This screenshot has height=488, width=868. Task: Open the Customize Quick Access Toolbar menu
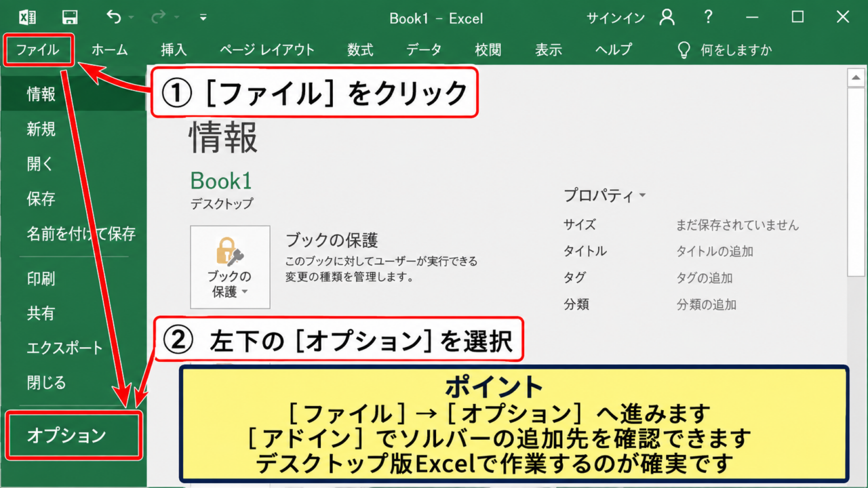[x=203, y=18]
